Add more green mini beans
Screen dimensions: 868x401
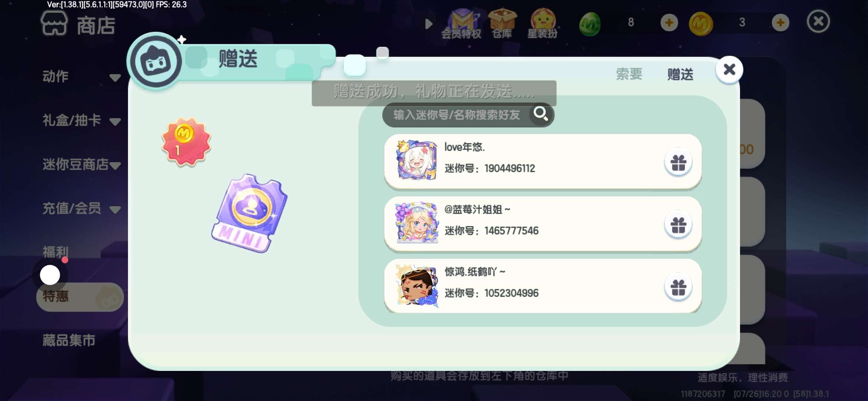(x=669, y=23)
